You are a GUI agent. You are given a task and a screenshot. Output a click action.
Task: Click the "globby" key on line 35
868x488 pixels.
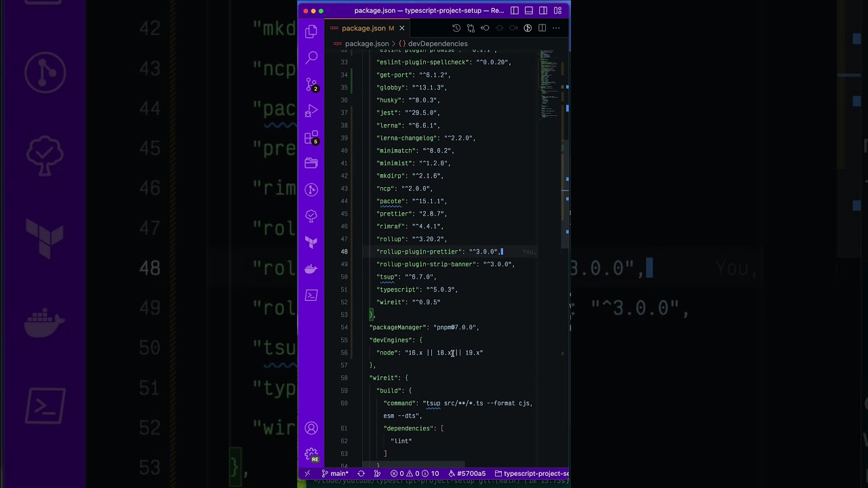pos(391,87)
